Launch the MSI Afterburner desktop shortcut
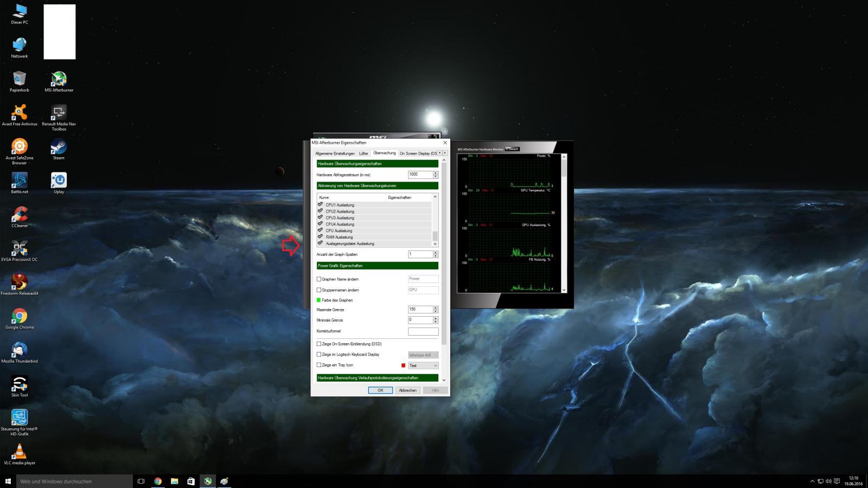The height and width of the screenshot is (488, 868). pyautogui.click(x=59, y=82)
